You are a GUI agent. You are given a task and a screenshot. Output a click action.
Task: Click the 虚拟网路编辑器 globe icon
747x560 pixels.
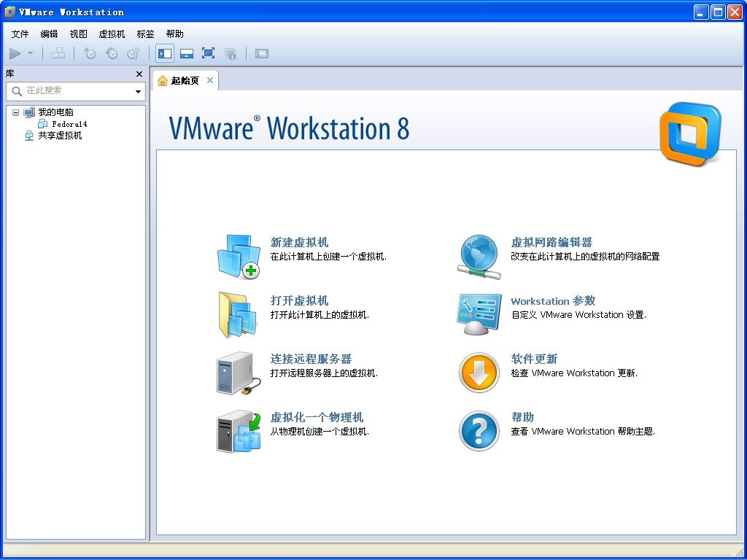click(x=479, y=256)
